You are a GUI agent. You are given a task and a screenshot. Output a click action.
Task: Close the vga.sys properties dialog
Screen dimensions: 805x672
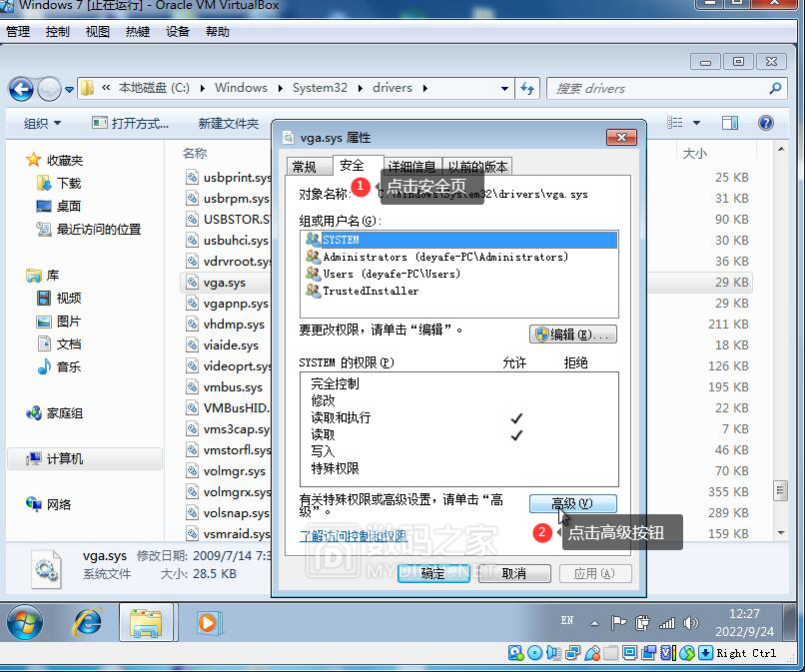point(621,137)
